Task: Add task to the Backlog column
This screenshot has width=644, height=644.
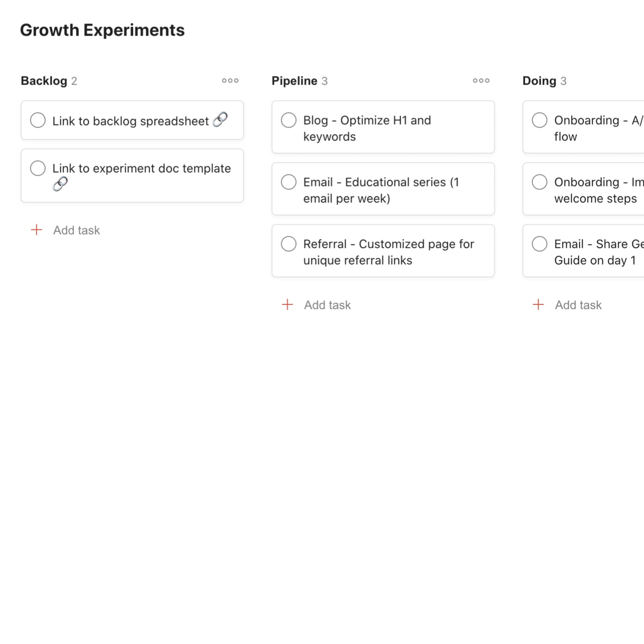Action: click(x=76, y=230)
